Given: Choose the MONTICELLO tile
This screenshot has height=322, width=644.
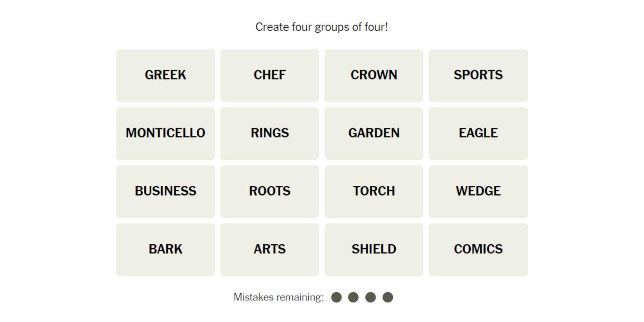Looking at the screenshot, I should (165, 133).
